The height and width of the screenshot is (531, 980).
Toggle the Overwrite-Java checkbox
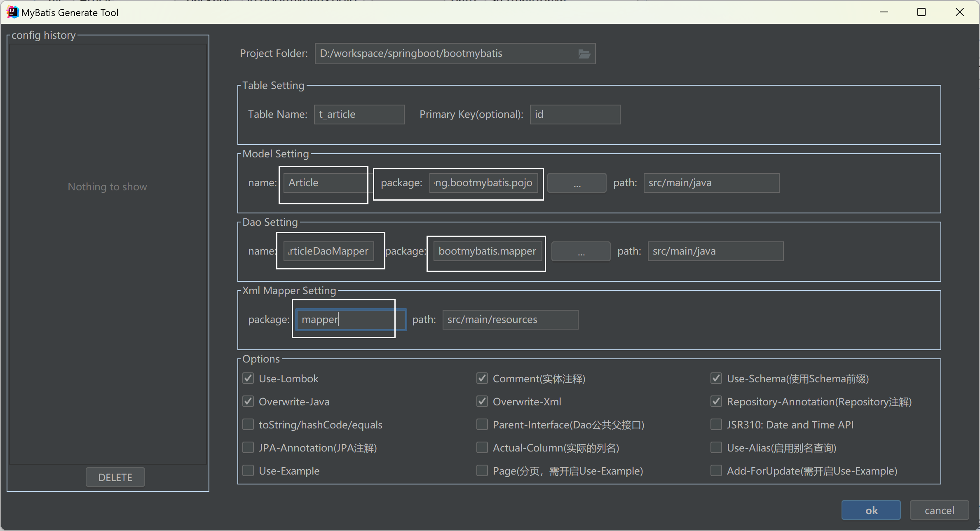248,401
